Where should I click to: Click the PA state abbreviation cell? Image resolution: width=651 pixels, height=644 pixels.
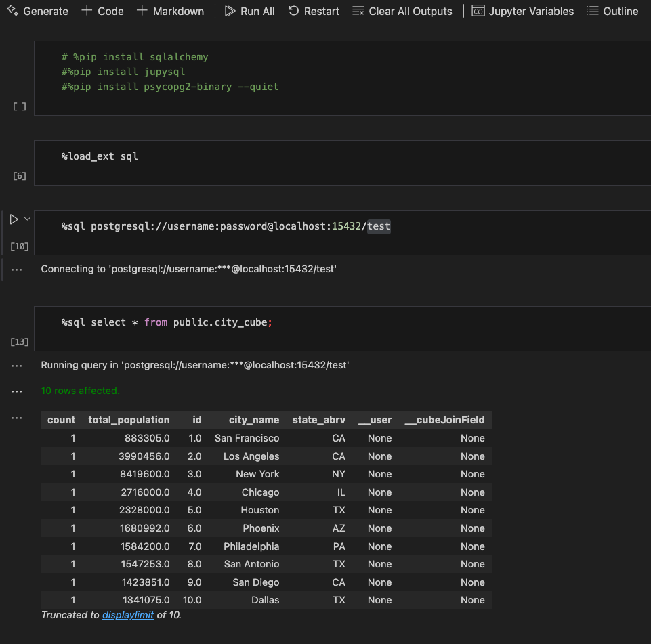tap(339, 546)
